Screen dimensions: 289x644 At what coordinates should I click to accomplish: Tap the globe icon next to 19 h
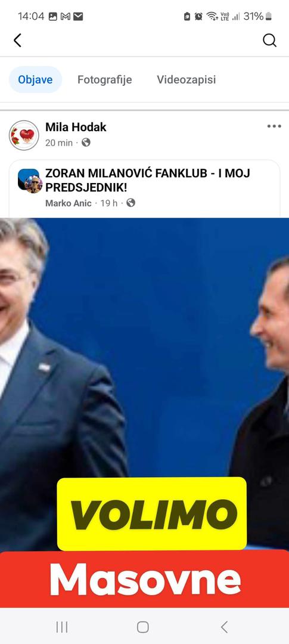tap(130, 203)
